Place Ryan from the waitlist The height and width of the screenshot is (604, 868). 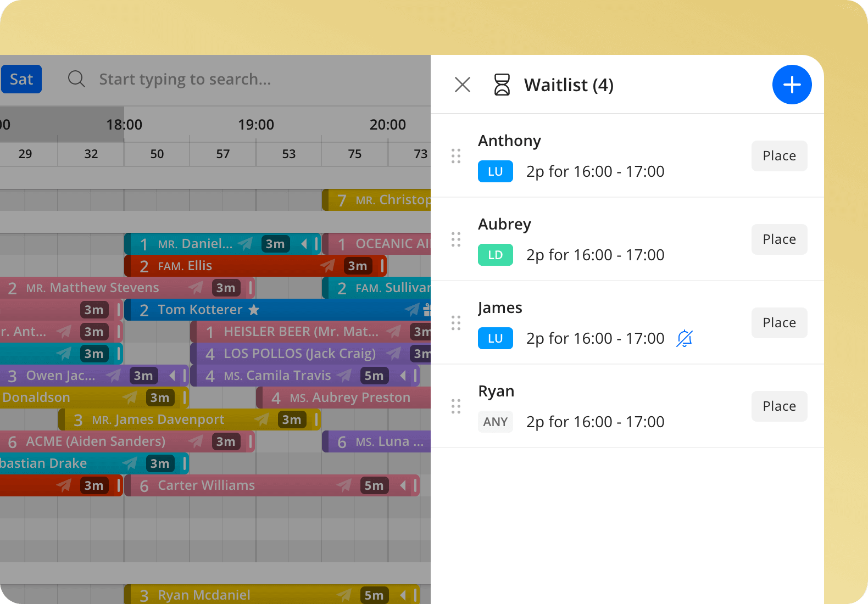[779, 406]
